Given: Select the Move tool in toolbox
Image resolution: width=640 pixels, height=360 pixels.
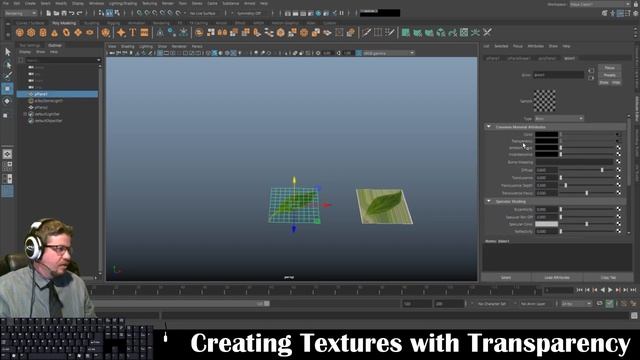Looking at the screenshot, I should [8, 89].
